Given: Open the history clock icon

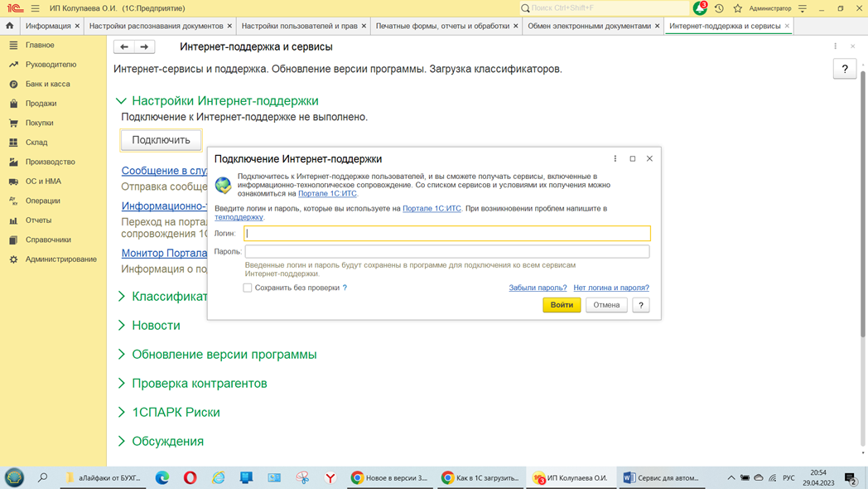Looking at the screenshot, I should point(719,8).
